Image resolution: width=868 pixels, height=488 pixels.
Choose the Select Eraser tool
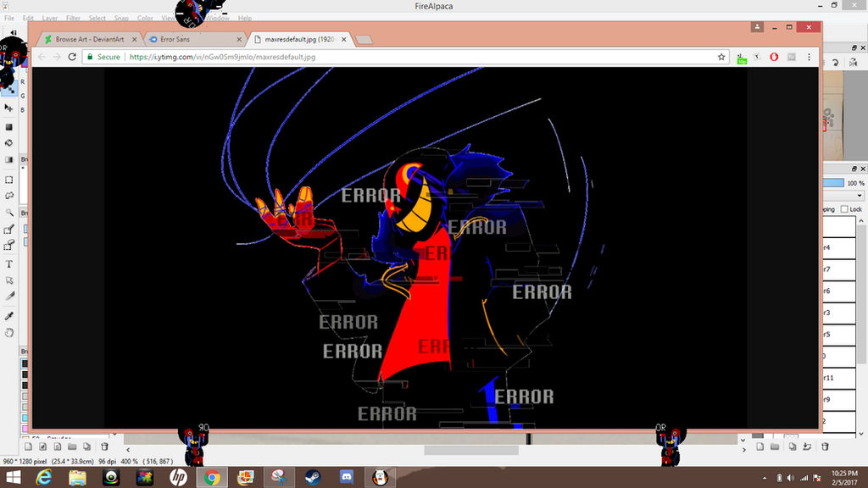(8, 245)
